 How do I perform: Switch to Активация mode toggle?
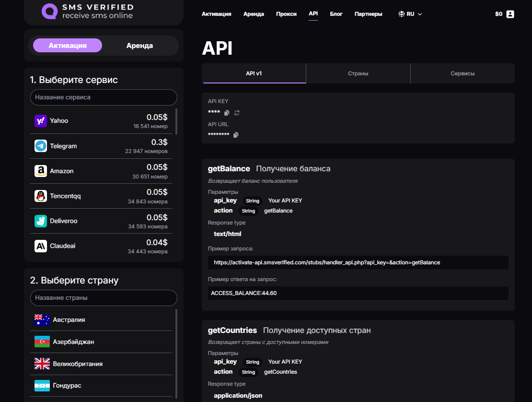click(68, 46)
